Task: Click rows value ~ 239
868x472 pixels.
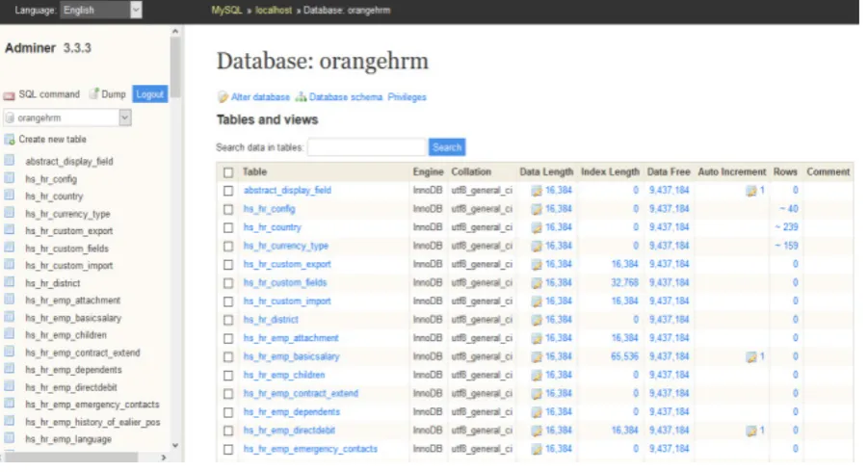Action: (x=787, y=227)
